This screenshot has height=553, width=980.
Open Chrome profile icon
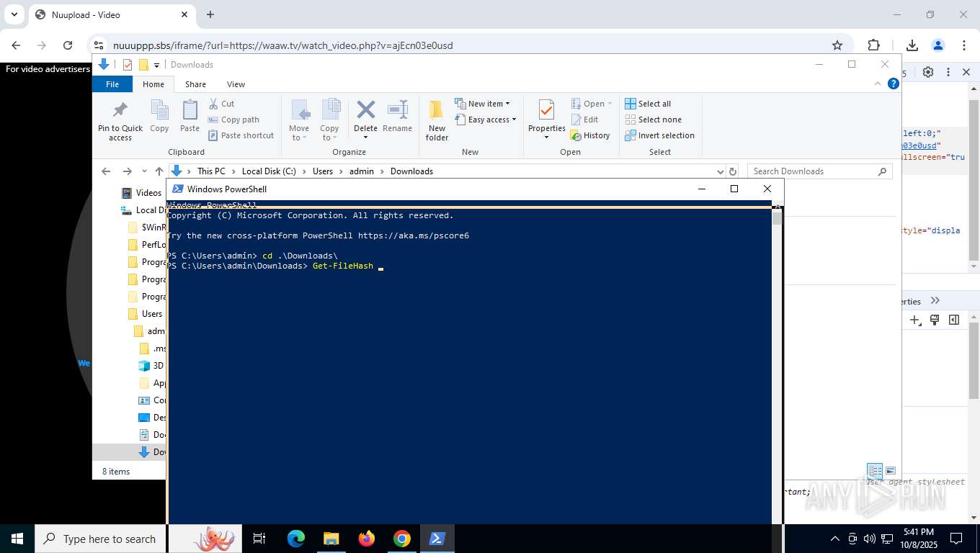937,45
